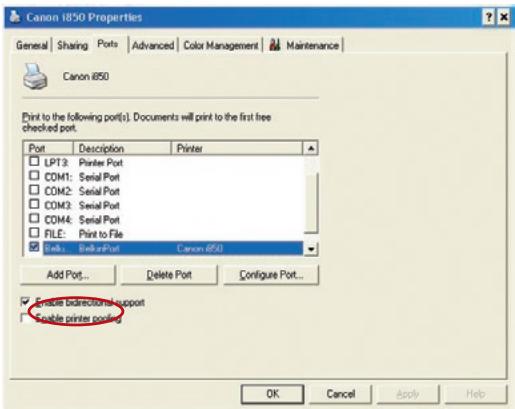Screen dimensions: 515x409
Task: Click the Description column header
Action: point(122,148)
